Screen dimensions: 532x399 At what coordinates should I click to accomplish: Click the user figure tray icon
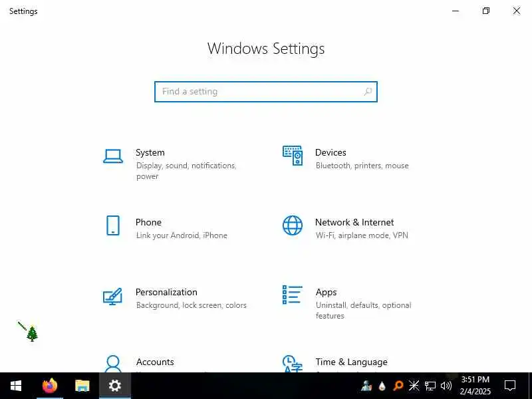[366, 386]
